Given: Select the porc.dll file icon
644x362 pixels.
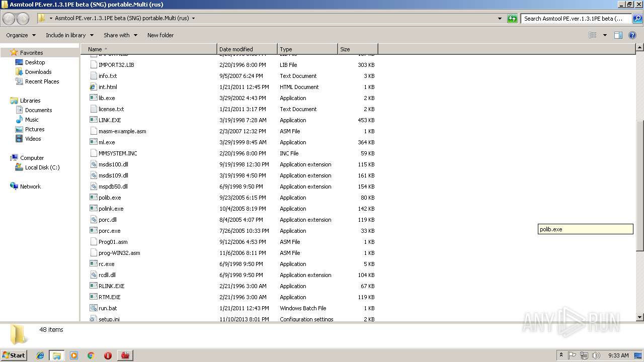Looking at the screenshot, I should pos(93,220).
